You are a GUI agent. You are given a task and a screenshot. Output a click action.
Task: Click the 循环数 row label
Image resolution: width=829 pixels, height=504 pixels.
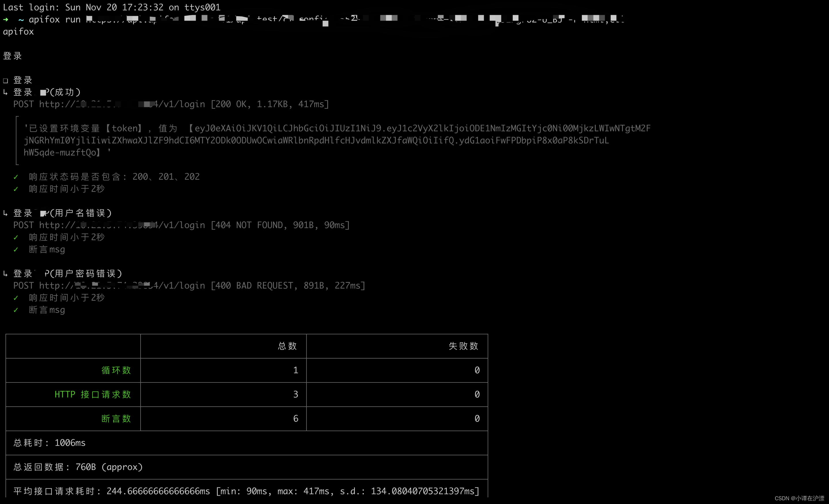(x=116, y=370)
